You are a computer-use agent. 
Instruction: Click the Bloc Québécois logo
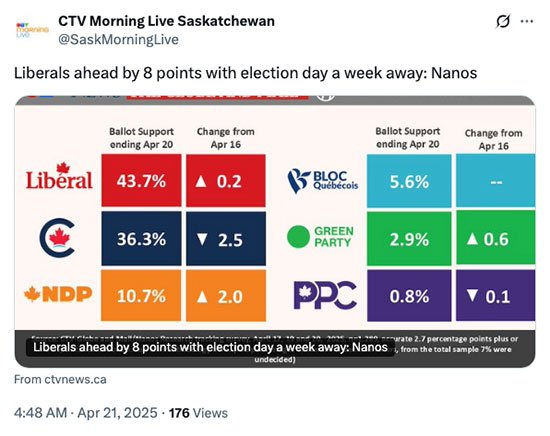point(323,181)
